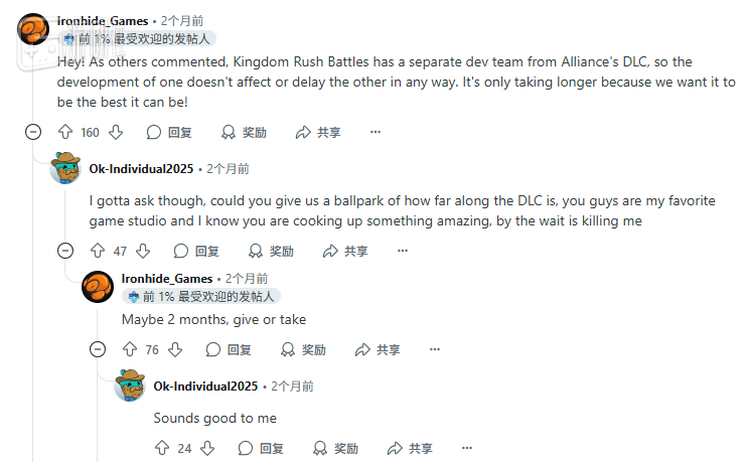Collapse the 'Maybe 2 months' reply thread
Image resolution: width=750 pixels, height=462 pixels.
point(97,350)
